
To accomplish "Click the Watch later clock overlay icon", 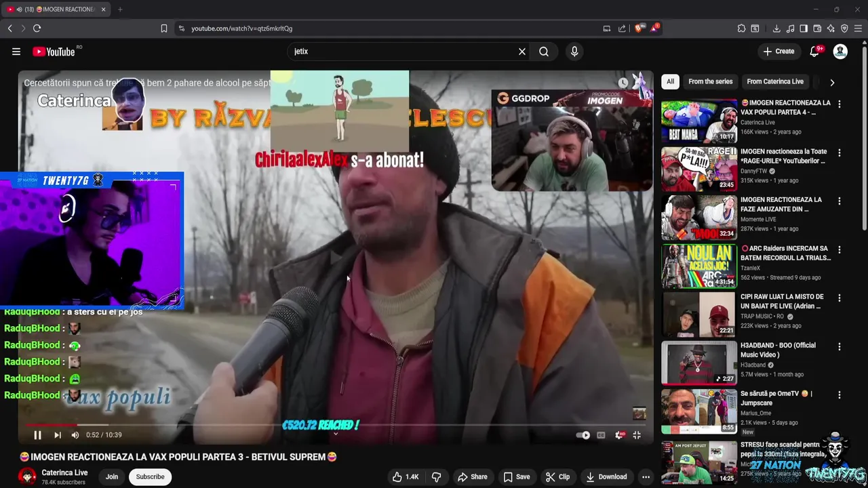I will (623, 83).
